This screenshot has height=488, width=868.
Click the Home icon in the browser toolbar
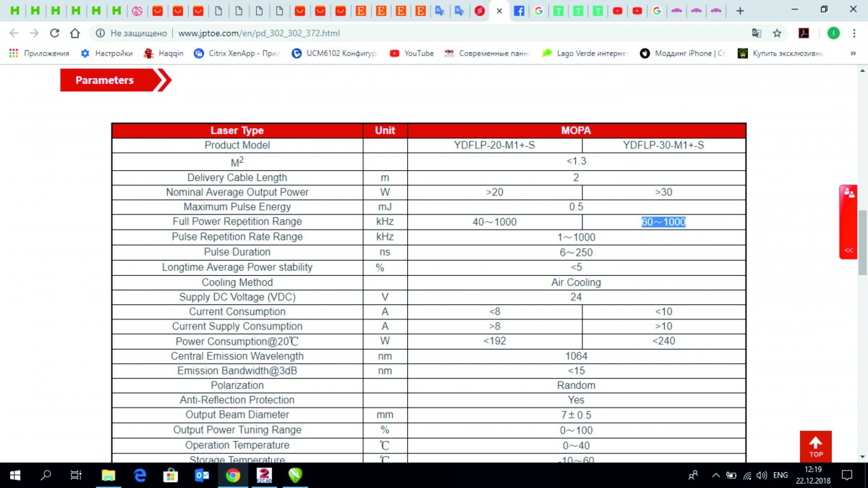tap(75, 33)
